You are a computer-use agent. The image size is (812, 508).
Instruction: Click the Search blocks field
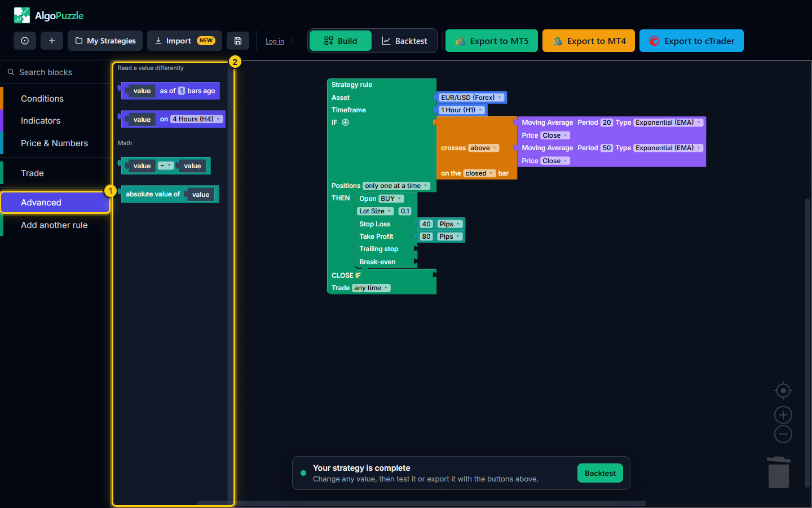(x=55, y=72)
